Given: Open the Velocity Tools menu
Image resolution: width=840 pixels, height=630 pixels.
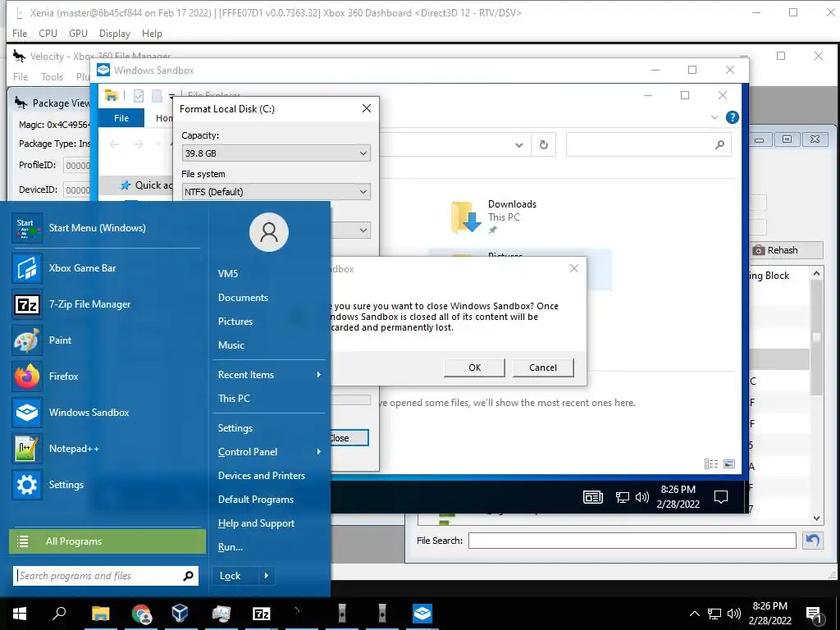Looking at the screenshot, I should point(52,77).
